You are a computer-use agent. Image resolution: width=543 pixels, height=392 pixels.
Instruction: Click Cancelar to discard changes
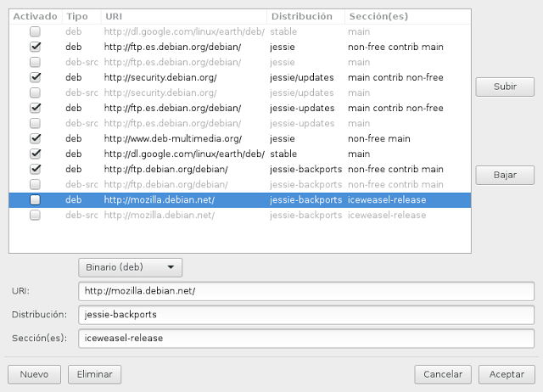coord(443,374)
